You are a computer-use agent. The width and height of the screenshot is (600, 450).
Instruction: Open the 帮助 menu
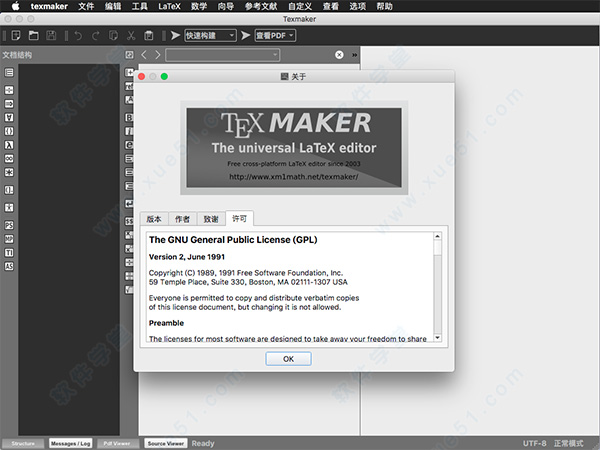coord(384,6)
